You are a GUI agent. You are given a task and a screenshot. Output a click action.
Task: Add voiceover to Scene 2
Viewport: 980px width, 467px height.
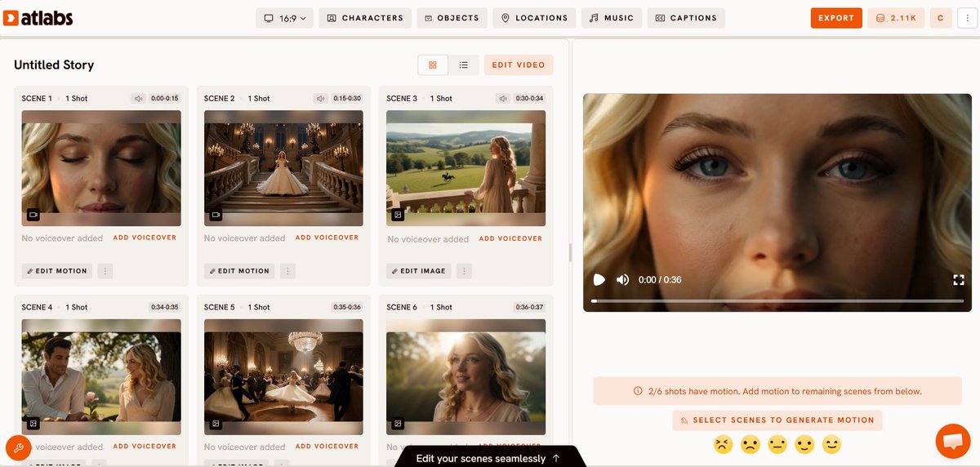(x=327, y=238)
